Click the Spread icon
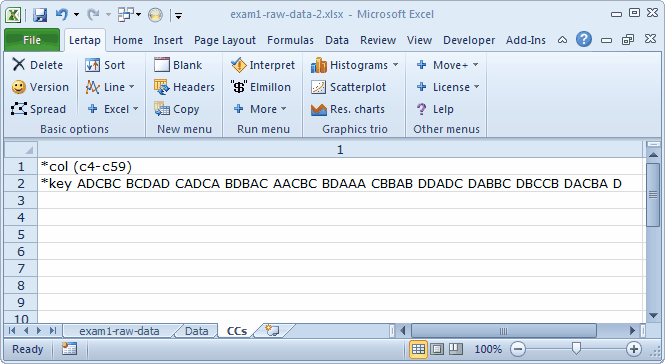The image size is (665, 364). (x=19, y=109)
